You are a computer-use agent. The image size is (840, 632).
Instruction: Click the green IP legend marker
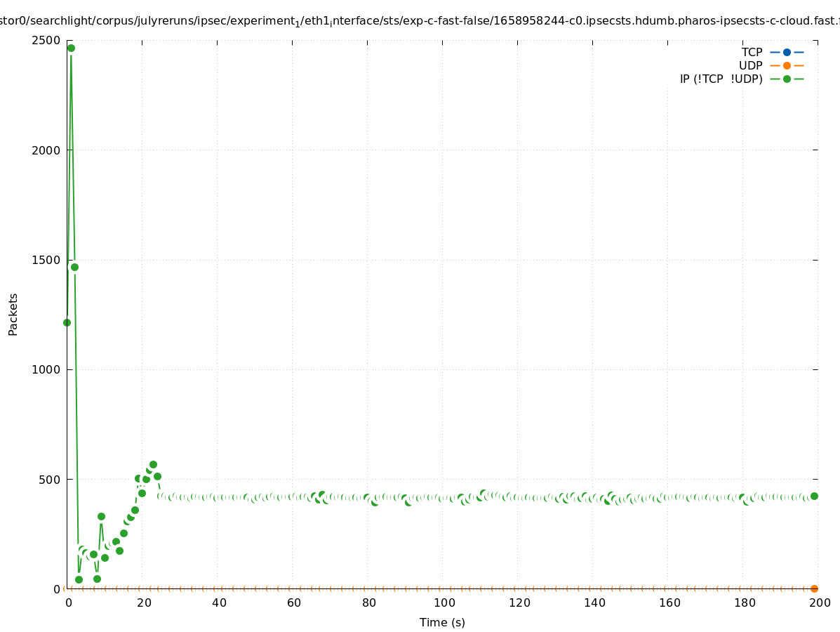point(787,79)
